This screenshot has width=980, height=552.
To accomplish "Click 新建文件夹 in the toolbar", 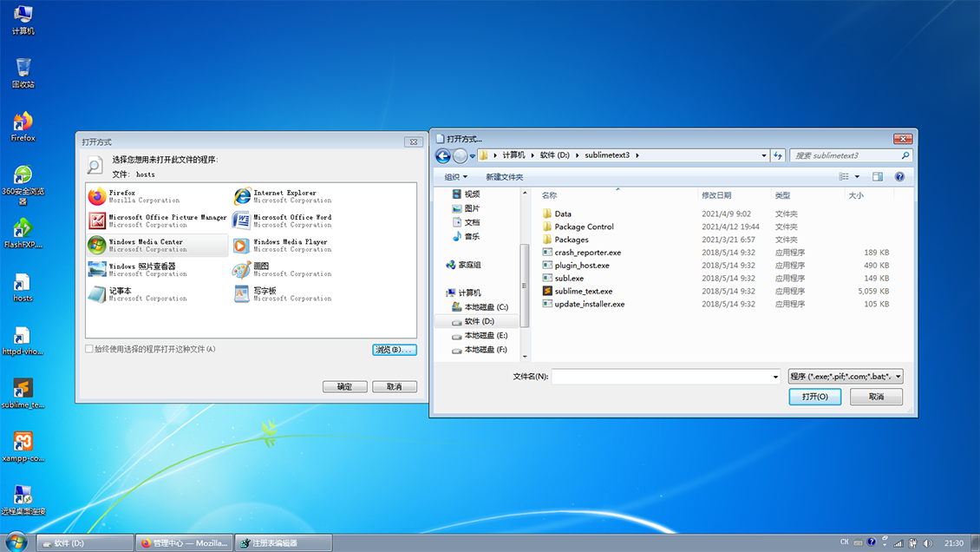I will click(504, 177).
